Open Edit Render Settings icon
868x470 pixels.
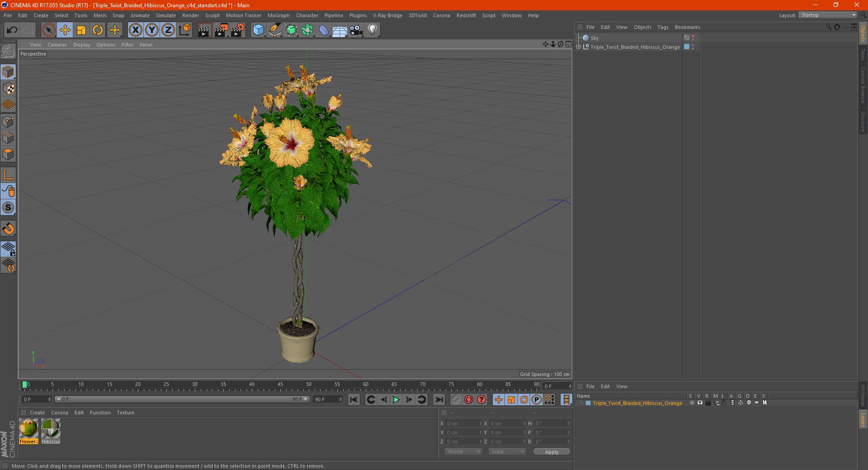(238, 30)
